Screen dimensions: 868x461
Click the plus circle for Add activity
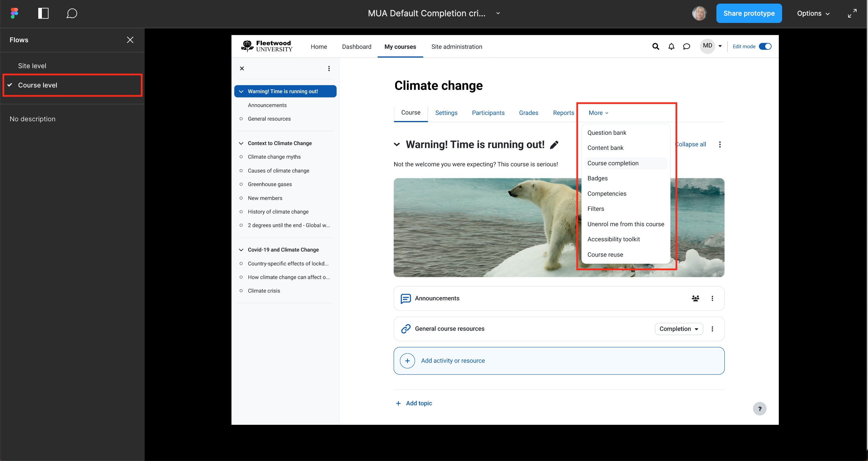407,361
